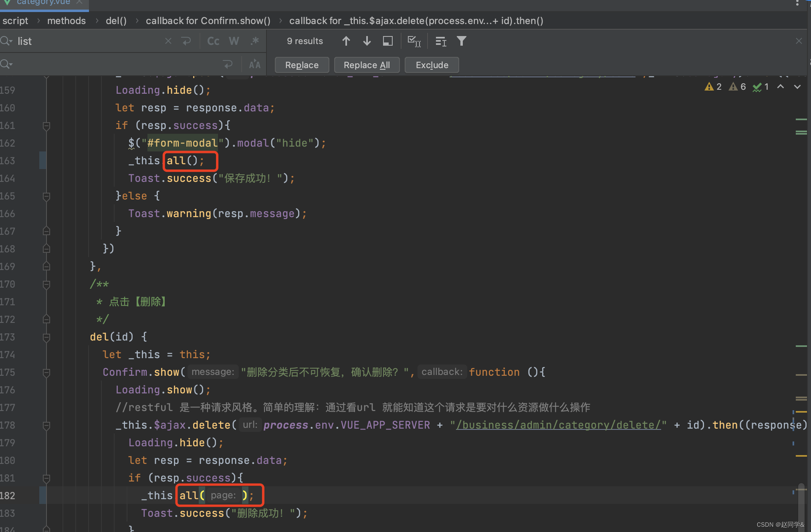Collapse the del(id) method fold marker
Image resolution: width=811 pixels, height=532 pixels.
[x=46, y=337]
